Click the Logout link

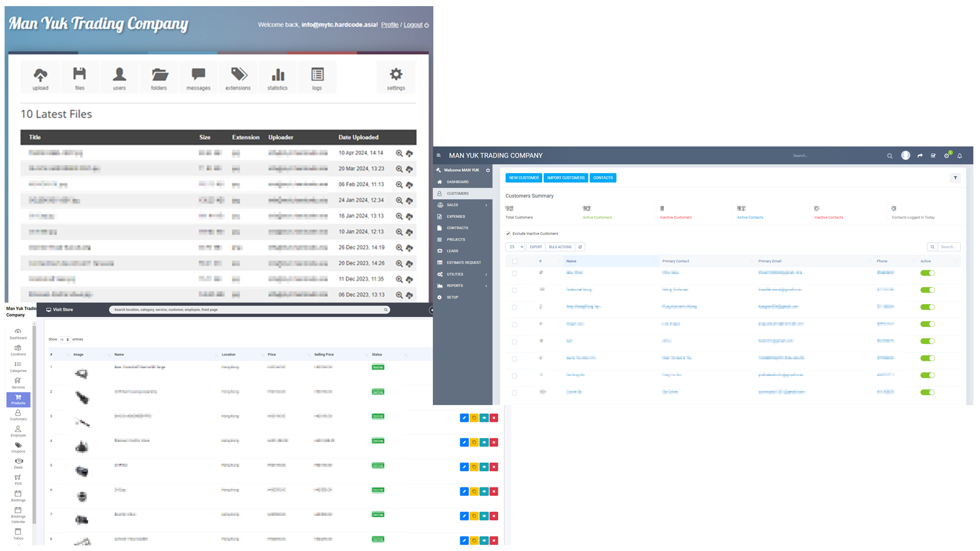click(x=413, y=24)
